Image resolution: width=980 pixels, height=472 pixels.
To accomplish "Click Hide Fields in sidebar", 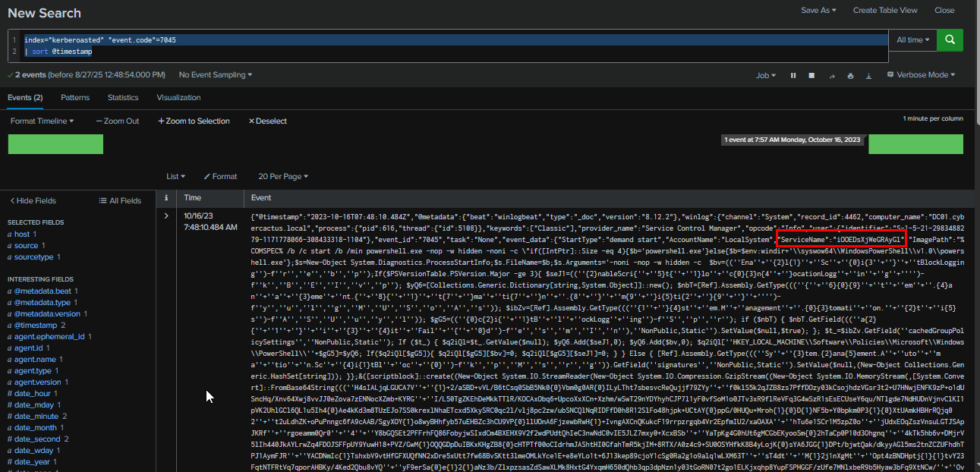I will pos(33,200).
